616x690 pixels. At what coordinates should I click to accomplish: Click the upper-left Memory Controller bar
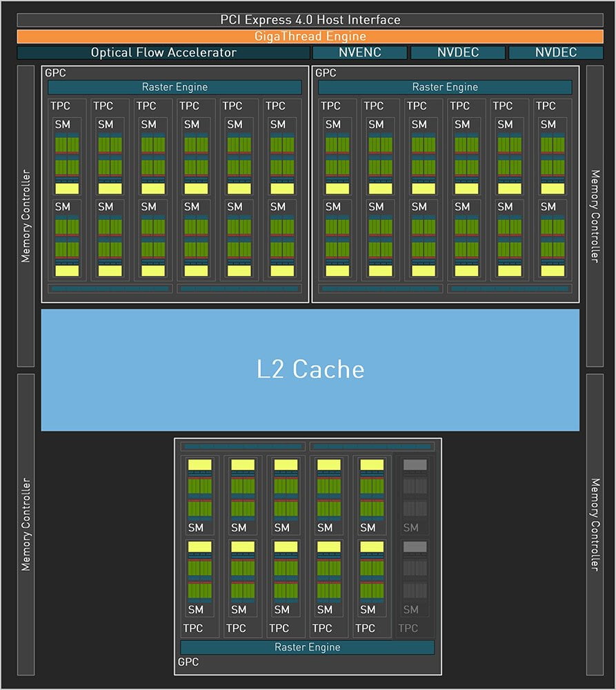pos(26,216)
